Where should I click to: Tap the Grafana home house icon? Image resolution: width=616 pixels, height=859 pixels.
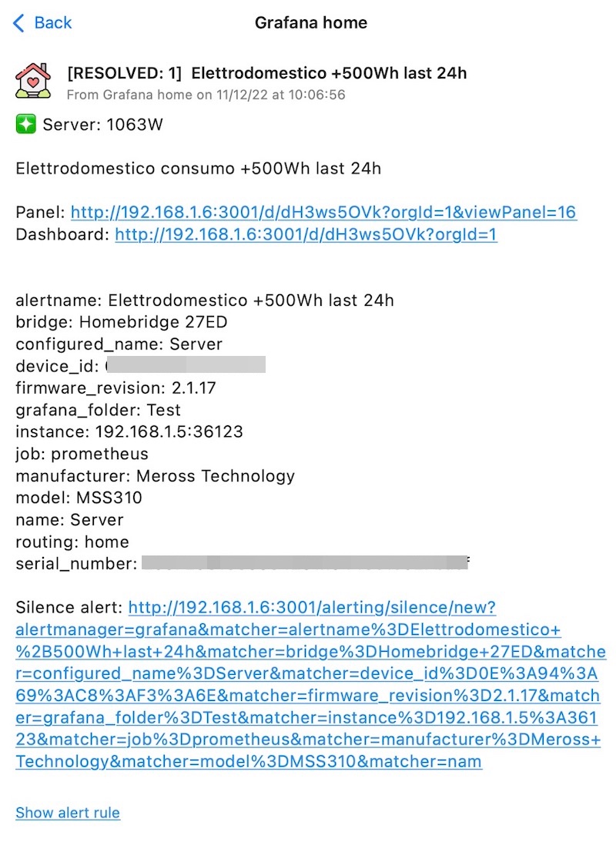pyautogui.click(x=33, y=81)
